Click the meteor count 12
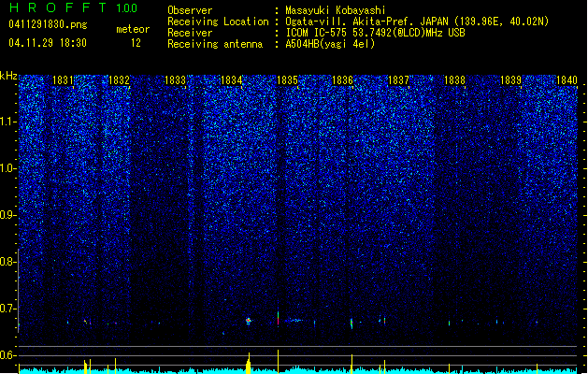This screenshot has height=374, width=588. [x=136, y=43]
